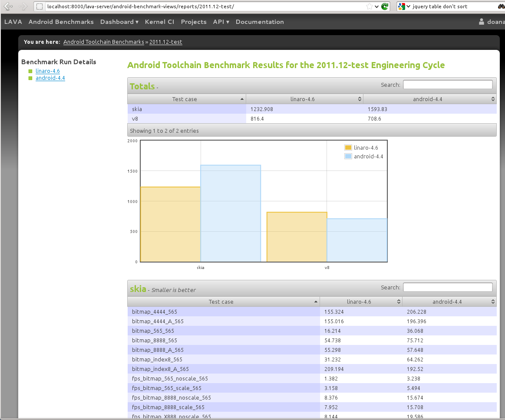This screenshot has width=505, height=420.
Task: Click the browser forward arrow button
Action: pos(23,7)
